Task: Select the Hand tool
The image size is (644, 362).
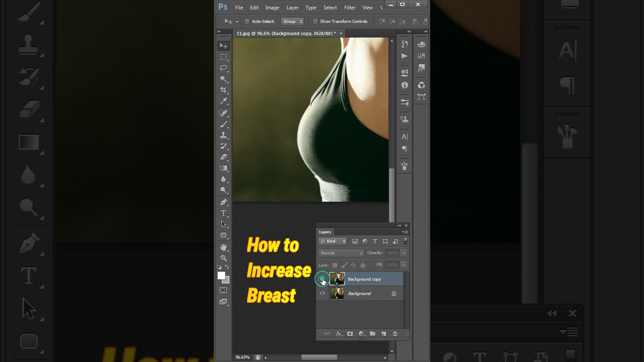Action: tap(224, 247)
